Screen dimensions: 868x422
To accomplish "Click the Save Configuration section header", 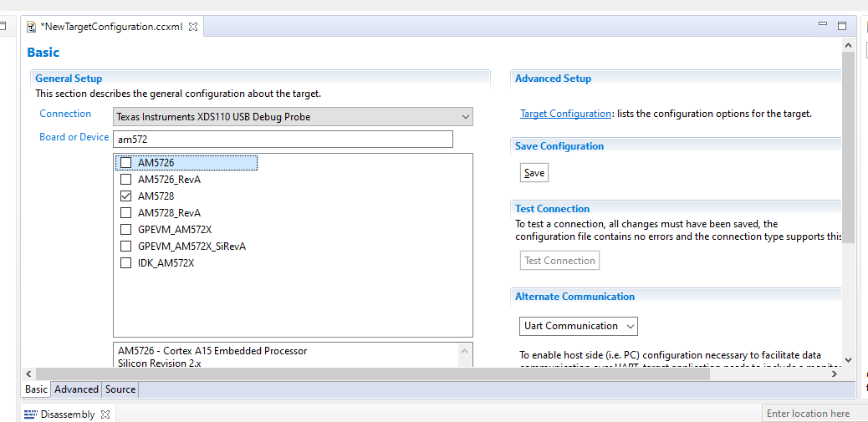I will click(559, 146).
